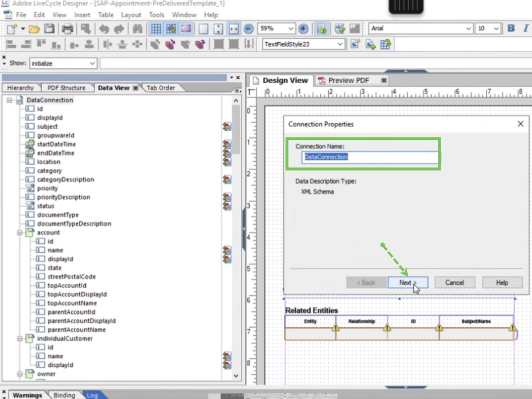Redo the last undone action
This screenshot has height=399, width=532.
coord(119,29)
